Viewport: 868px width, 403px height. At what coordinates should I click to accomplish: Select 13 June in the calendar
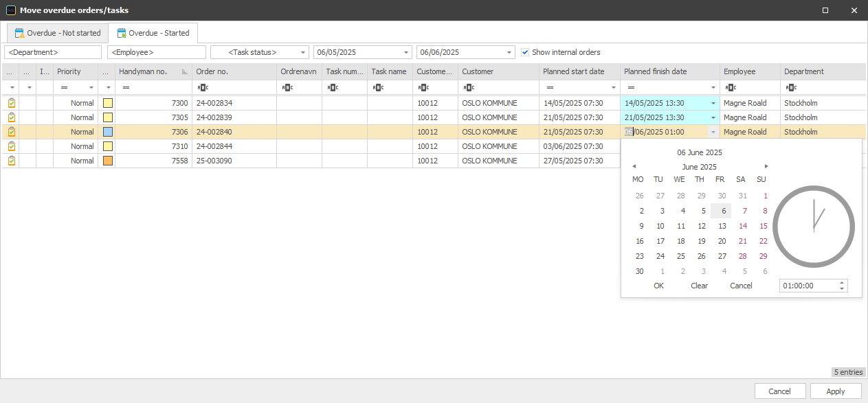click(722, 226)
